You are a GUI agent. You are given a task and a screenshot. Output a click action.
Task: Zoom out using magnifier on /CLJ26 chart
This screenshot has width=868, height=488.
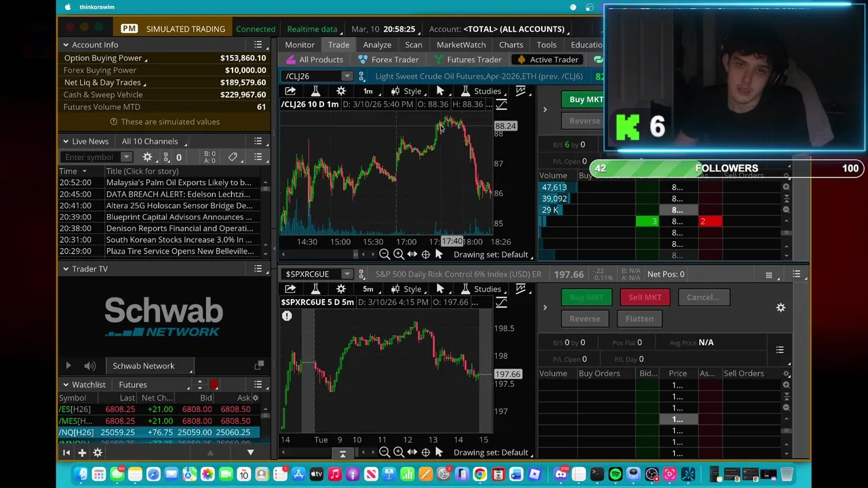click(x=384, y=254)
